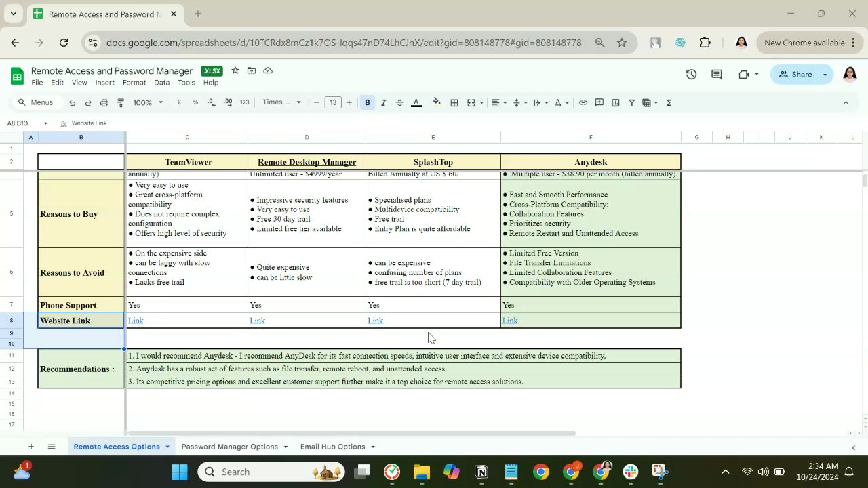The image size is (868, 488).
Task: Check cloud document status icon
Action: pyautogui.click(x=268, y=70)
